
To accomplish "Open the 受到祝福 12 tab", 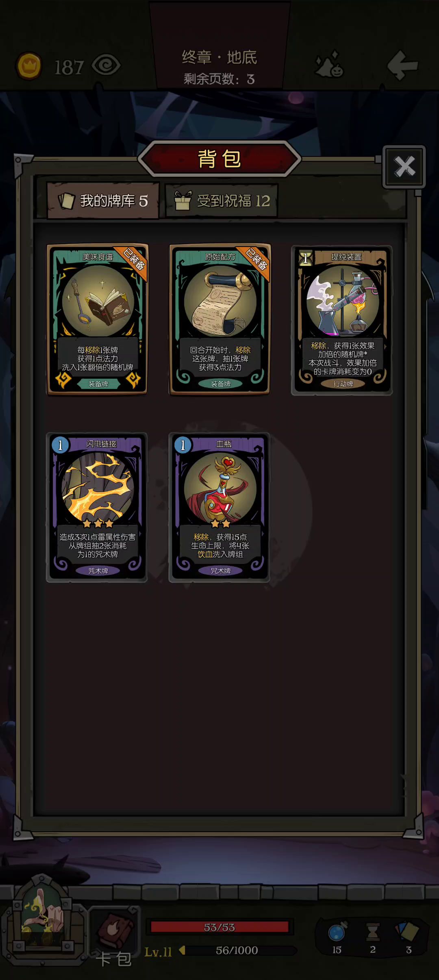I will pos(222,200).
